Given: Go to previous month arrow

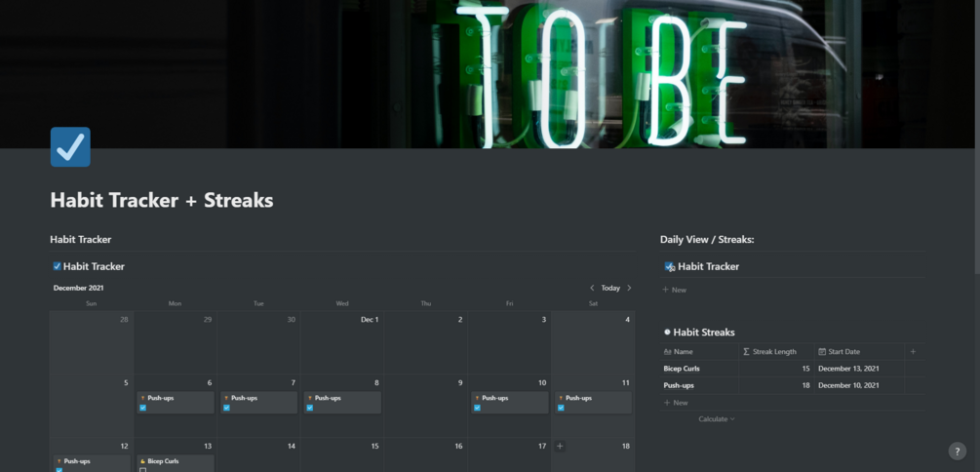Looking at the screenshot, I should tap(592, 289).
